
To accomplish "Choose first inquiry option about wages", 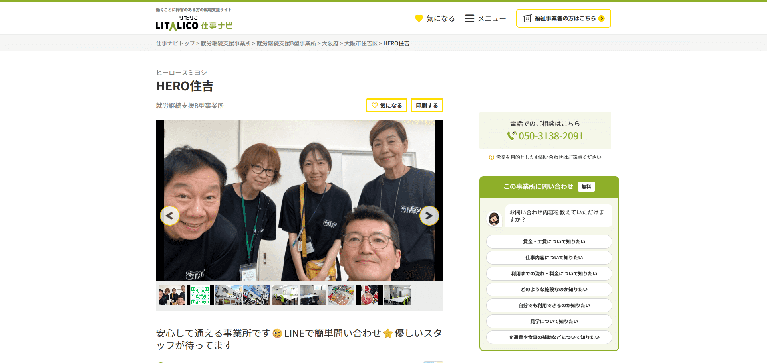I will (549, 242).
